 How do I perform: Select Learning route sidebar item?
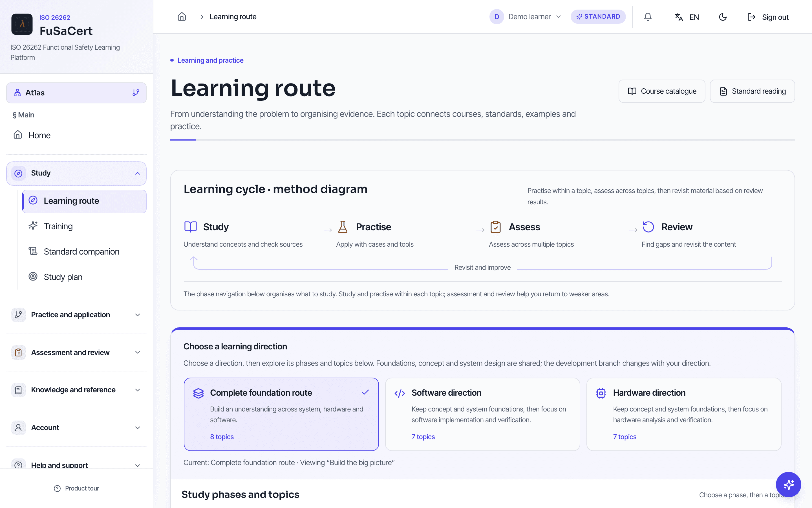[x=84, y=201]
